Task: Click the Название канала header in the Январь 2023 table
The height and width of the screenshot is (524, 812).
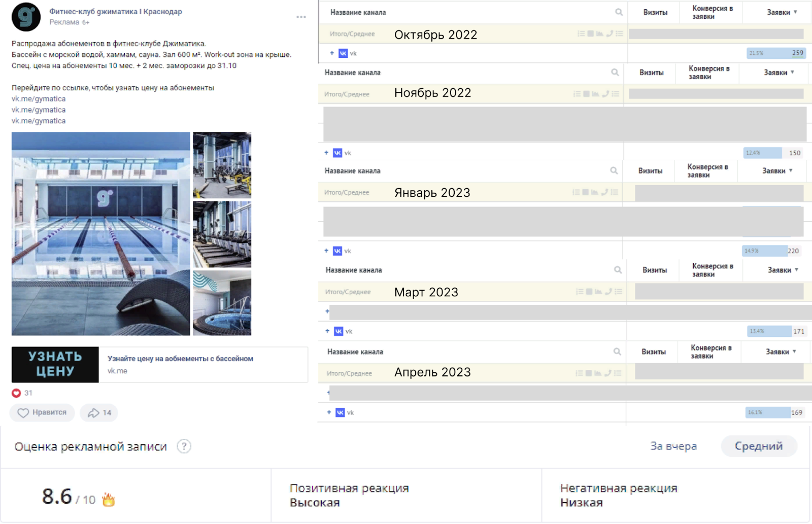Action: coord(352,171)
